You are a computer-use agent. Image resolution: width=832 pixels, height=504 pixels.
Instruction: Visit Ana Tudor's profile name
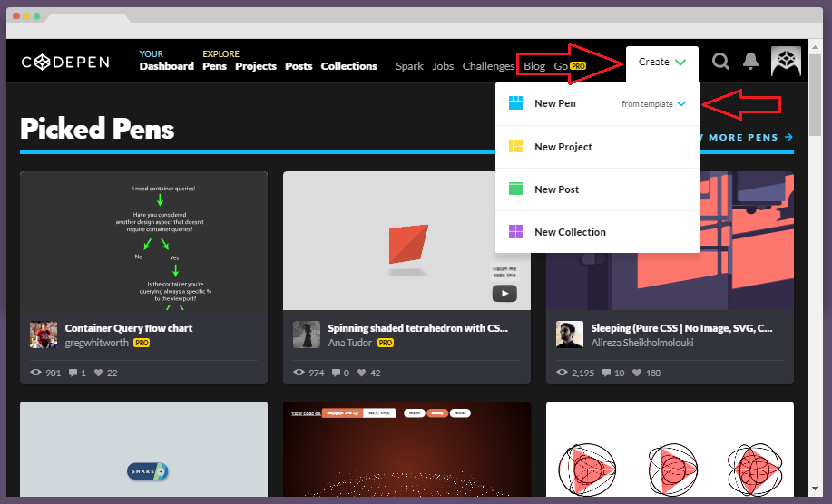349,343
